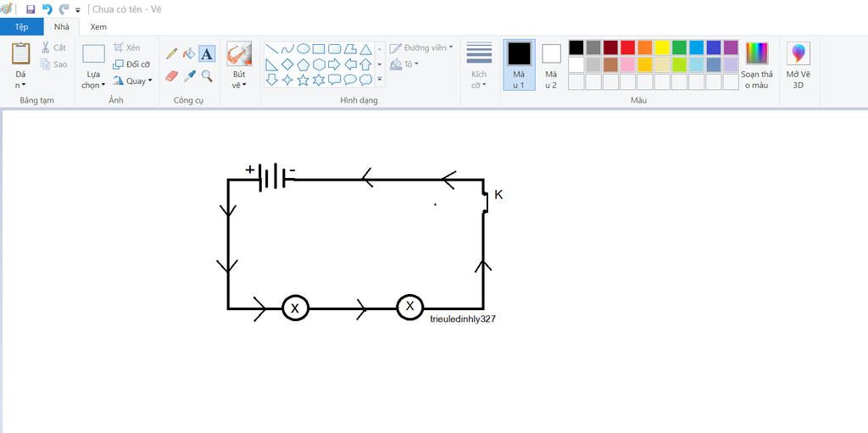The height and width of the screenshot is (433, 868).
Task: Pick the Rounded rectangle shape
Action: 334,49
